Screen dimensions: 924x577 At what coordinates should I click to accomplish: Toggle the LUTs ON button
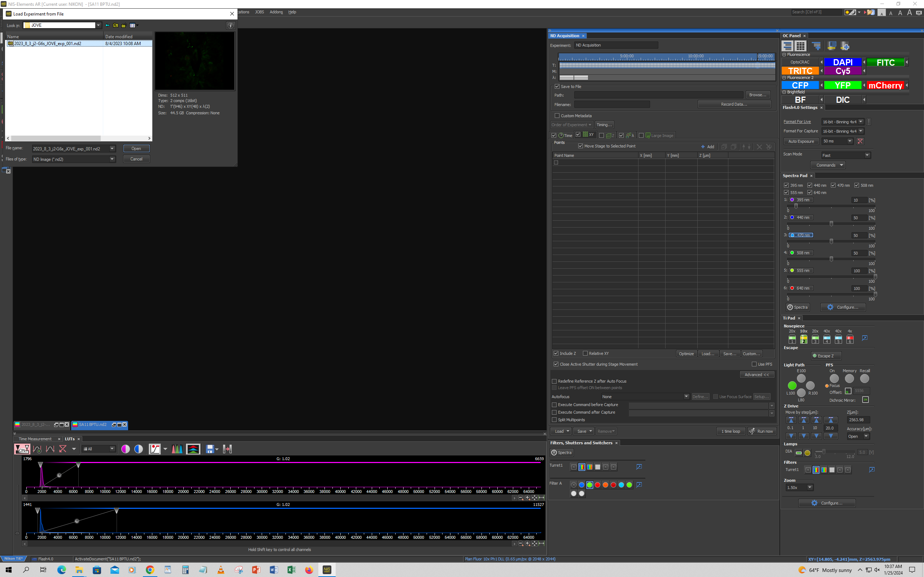pyautogui.click(x=22, y=449)
